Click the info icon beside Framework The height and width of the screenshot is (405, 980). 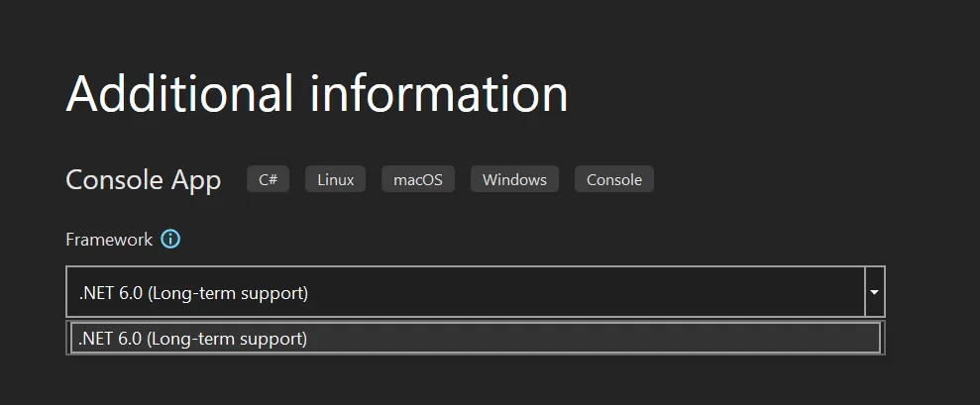(170, 240)
